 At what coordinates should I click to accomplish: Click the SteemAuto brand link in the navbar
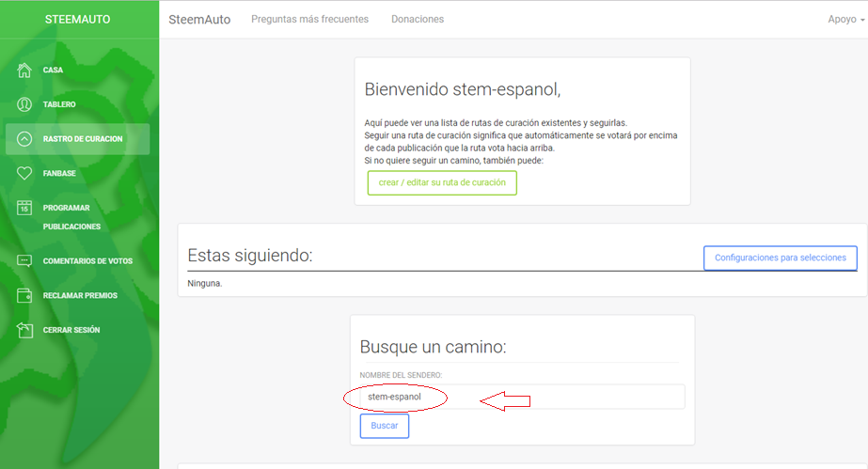pos(199,20)
